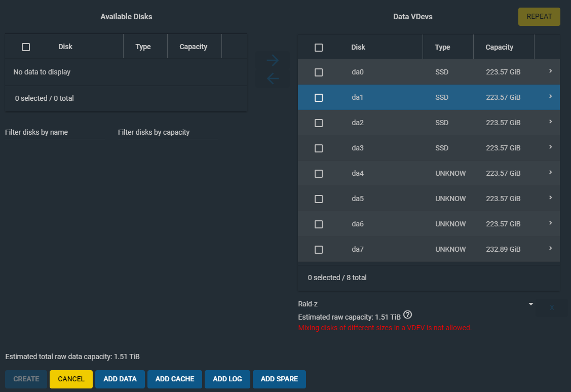Sort Data VDevs by Capacity column header
The image size is (571, 392).
coord(499,48)
